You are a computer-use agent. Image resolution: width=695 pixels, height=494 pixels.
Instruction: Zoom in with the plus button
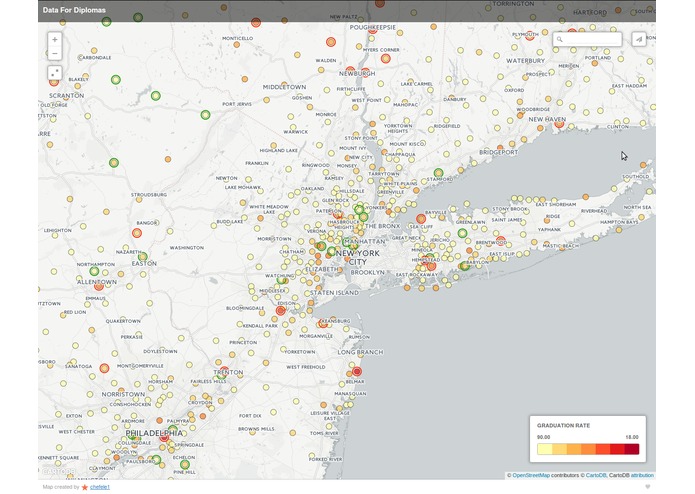(x=55, y=39)
